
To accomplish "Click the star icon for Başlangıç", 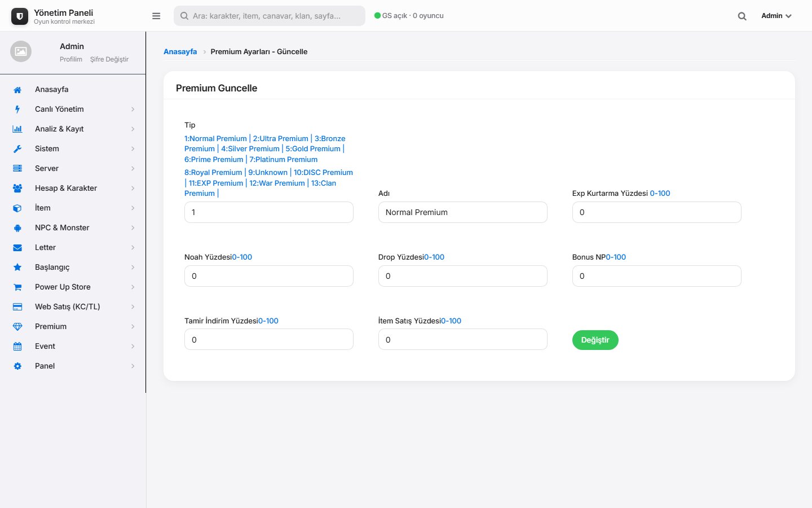I will coord(17,268).
